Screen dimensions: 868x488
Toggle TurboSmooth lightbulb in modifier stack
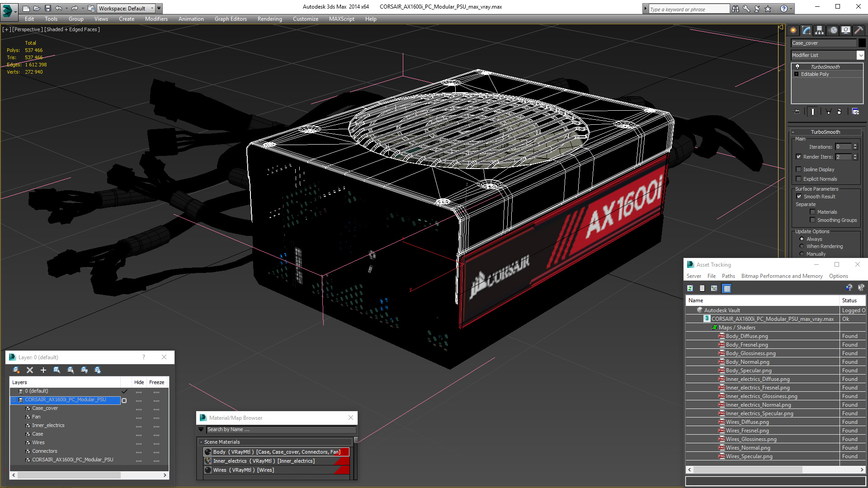pyautogui.click(x=797, y=67)
